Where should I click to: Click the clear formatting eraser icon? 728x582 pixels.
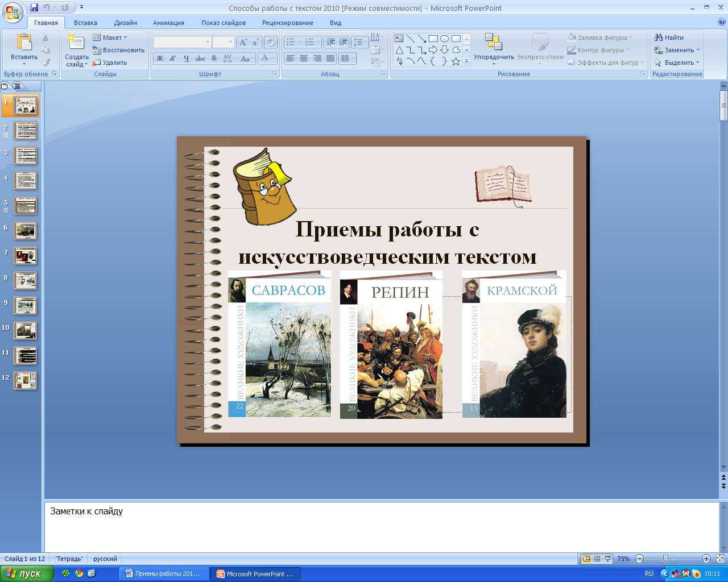[x=271, y=42]
